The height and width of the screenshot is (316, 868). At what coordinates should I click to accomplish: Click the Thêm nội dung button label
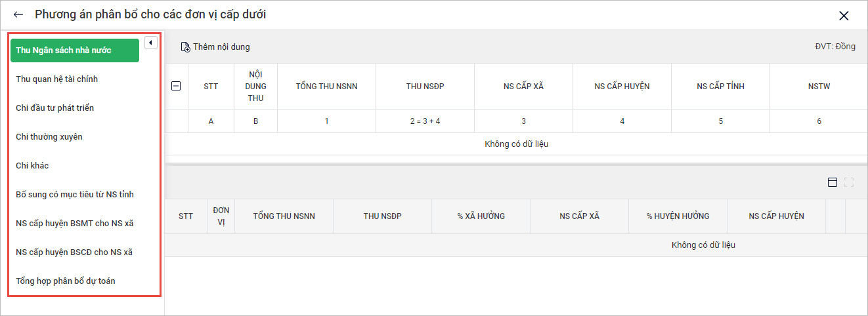tap(221, 47)
